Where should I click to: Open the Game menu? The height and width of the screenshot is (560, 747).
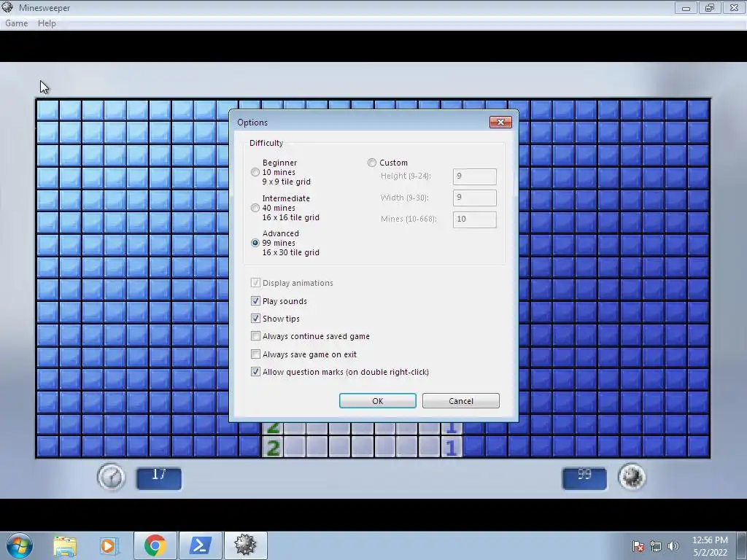[x=16, y=23]
